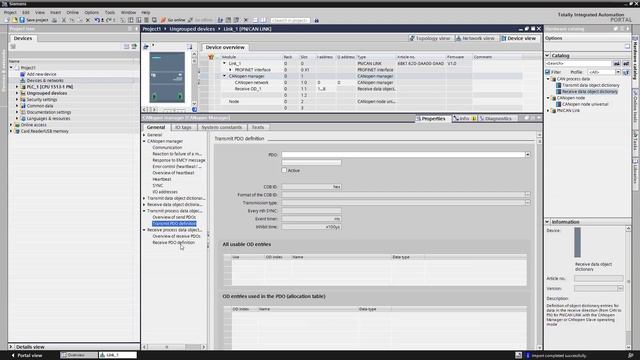Open the Project menu
The width and height of the screenshot is (640, 360).
tap(10, 12)
